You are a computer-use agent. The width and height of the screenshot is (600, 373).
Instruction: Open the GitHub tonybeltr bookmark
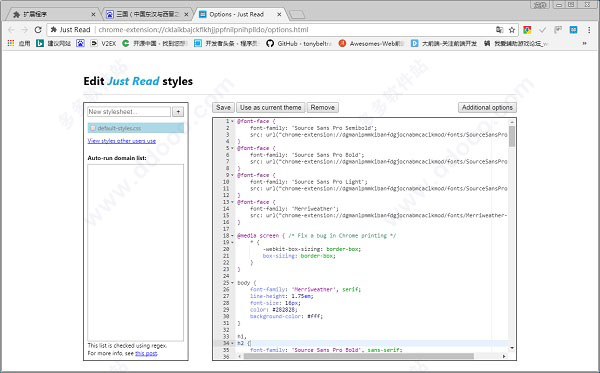click(299, 43)
